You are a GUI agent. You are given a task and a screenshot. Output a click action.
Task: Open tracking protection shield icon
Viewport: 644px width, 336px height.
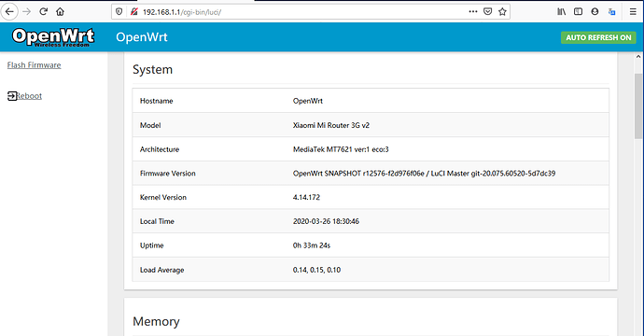click(x=119, y=11)
